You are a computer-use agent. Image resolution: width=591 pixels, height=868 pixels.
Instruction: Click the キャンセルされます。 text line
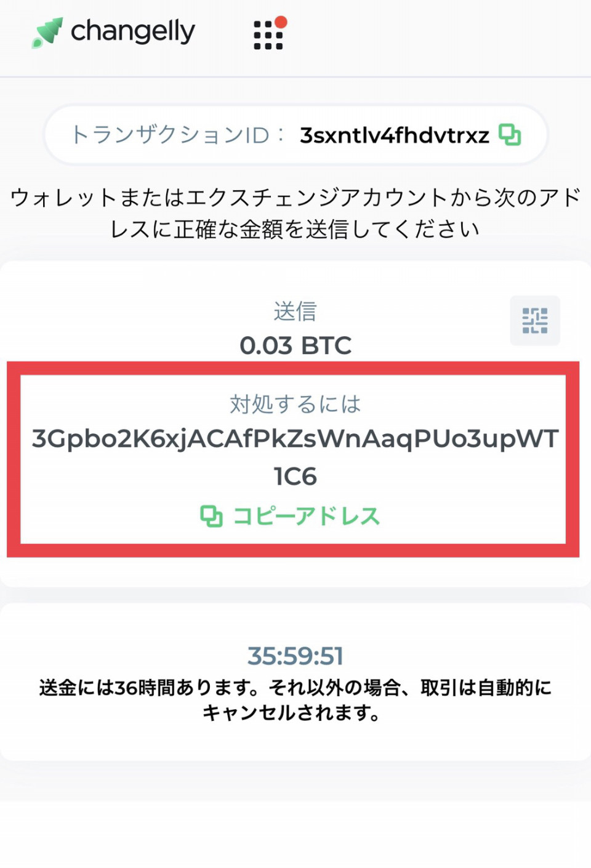click(x=291, y=713)
